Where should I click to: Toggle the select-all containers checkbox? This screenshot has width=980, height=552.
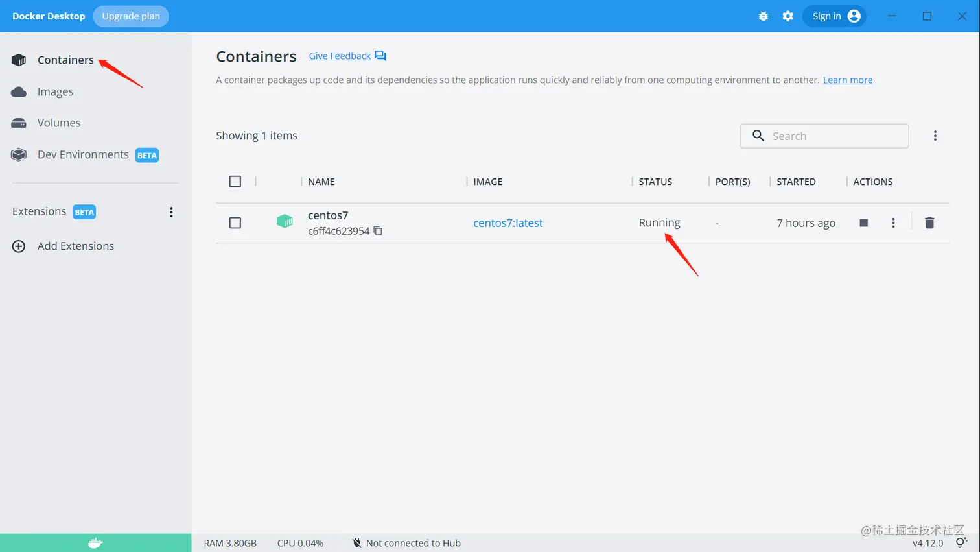(x=235, y=182)
